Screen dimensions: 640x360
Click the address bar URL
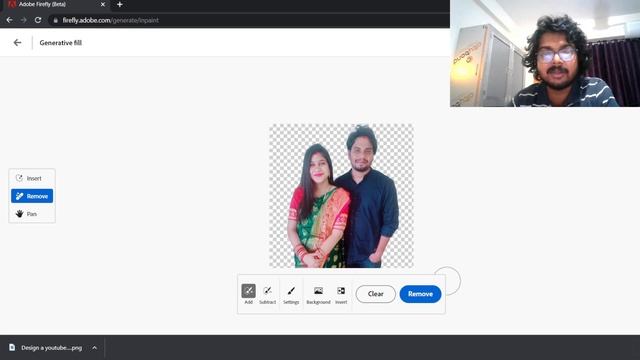[x=110, y=20]
